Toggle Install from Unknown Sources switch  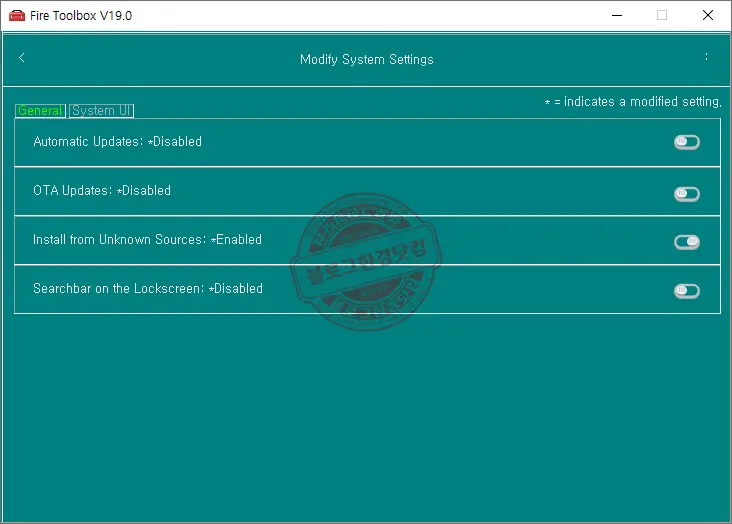tap(687, 242)
